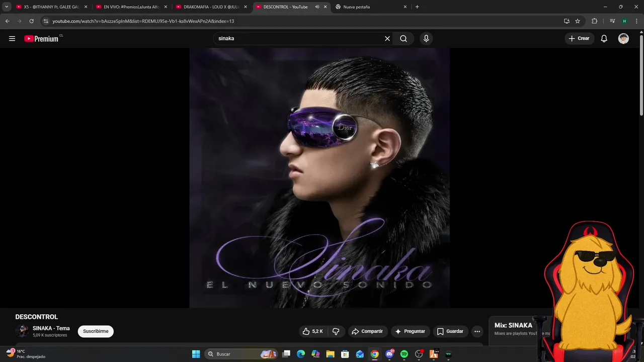
Task: Open Windows Start menu
Action: click(196, 354)
